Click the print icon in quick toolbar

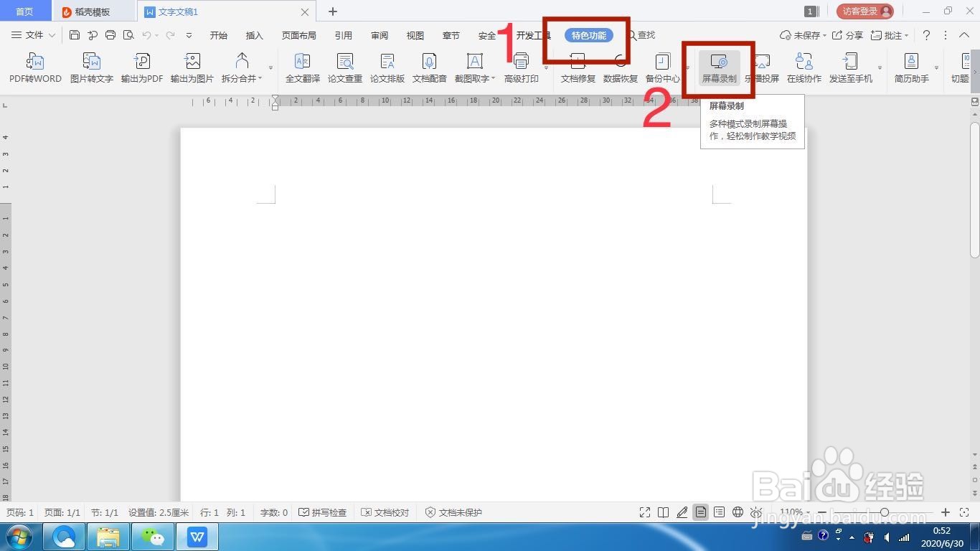pyautogui.click(x=110, y=35)
